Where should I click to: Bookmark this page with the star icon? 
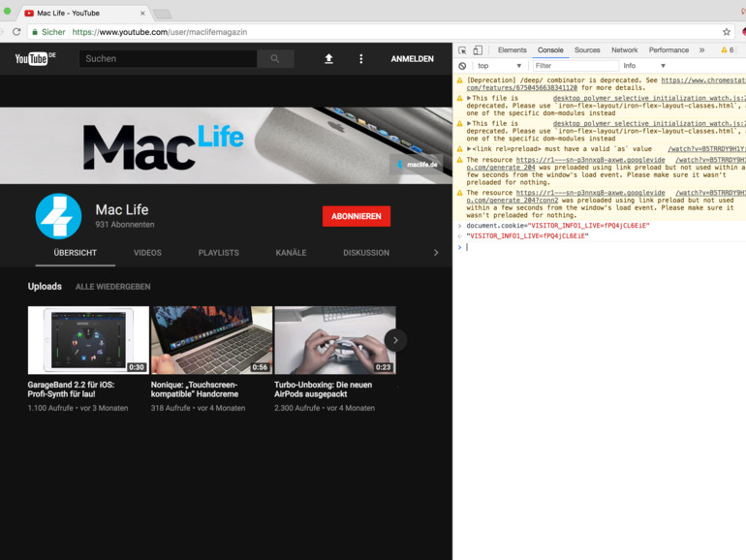pos(726,32)
